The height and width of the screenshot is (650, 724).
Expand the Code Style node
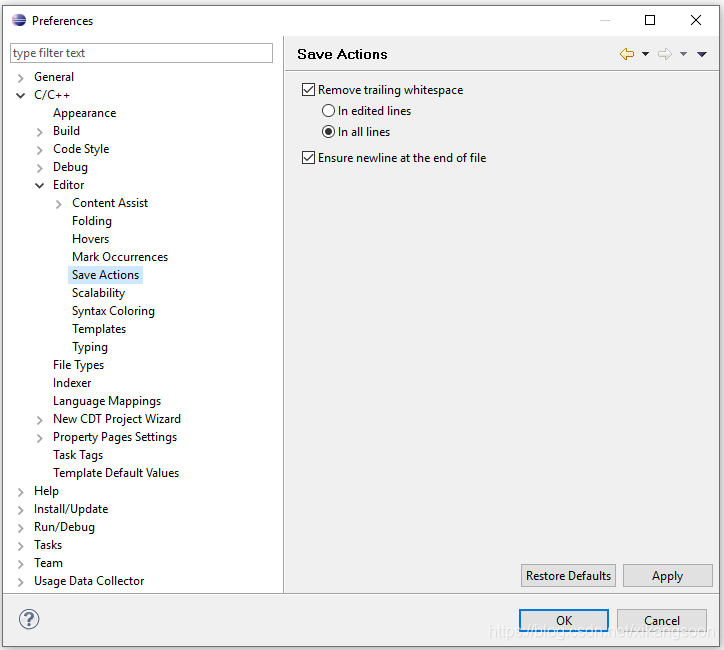[x=40, y=150]
